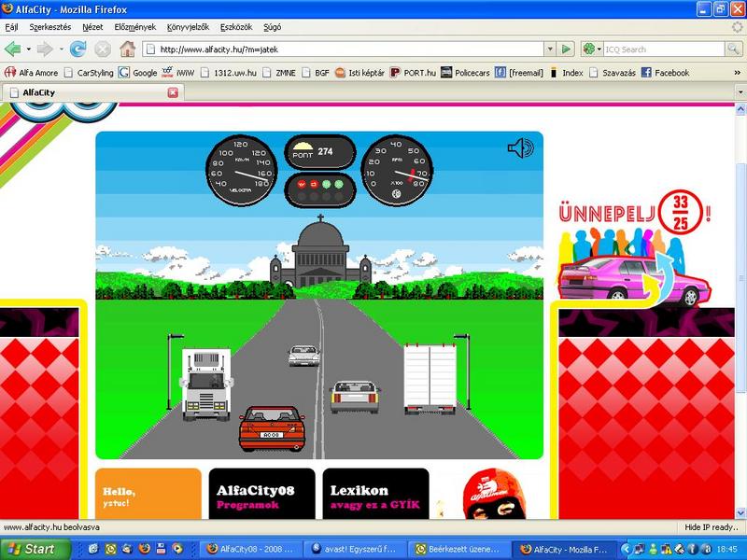Toggle the game sound speaker icon
The height and width of the screenshot is (560, 747).
point(521,148)
